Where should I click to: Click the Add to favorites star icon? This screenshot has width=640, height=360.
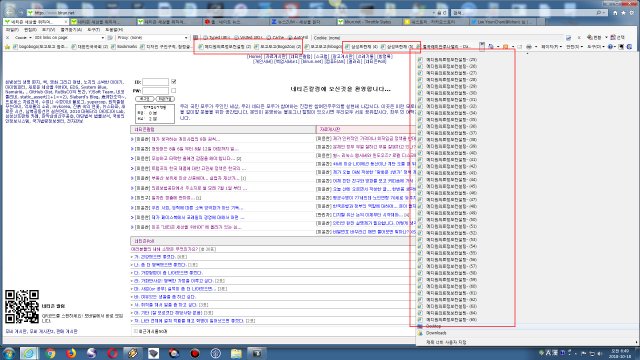tap(7, 47)
